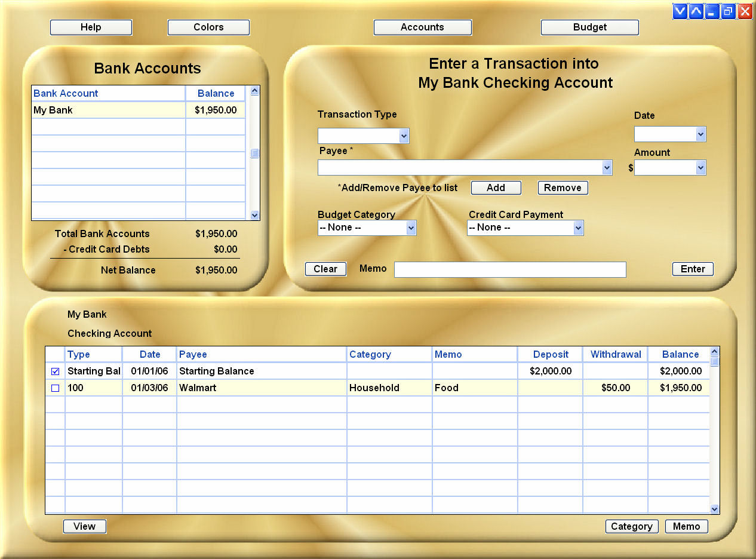Click inside the Memo text field
The image size is (756, 559).
[510, 269]
